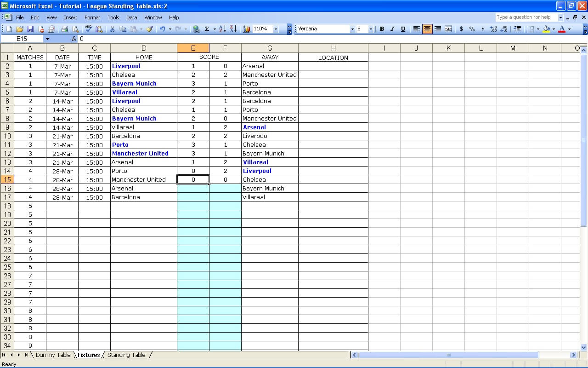
Task: Apply red font color with the A icon
Action: 562,29
